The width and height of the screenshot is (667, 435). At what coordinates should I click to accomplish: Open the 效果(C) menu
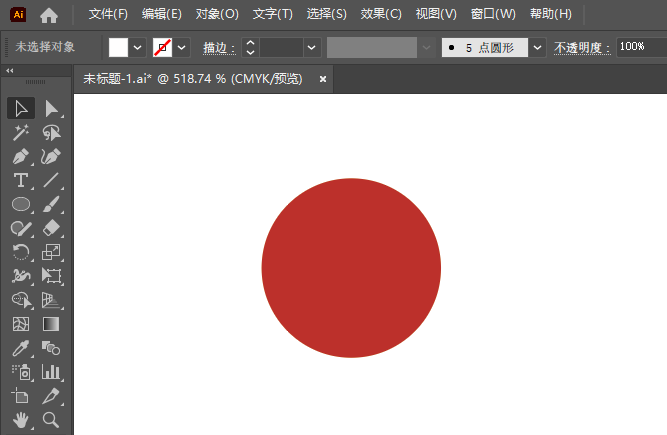click(380, 15)
